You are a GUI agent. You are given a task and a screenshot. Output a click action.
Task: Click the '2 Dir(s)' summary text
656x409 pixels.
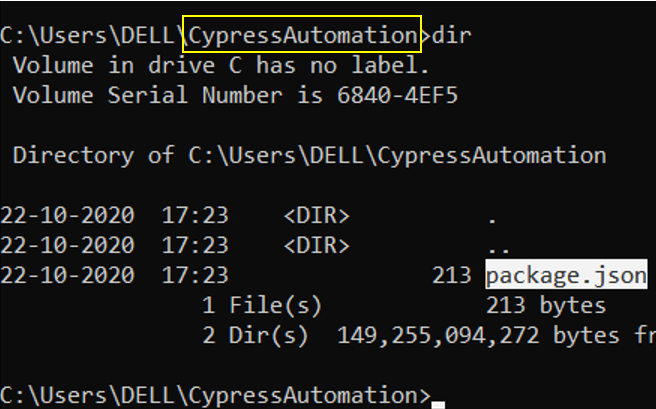(255, 335)
